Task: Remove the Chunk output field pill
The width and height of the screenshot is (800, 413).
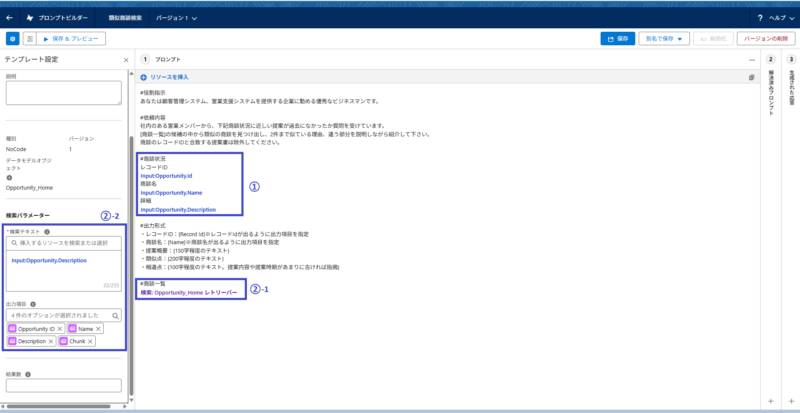Action: click(89, 341)
